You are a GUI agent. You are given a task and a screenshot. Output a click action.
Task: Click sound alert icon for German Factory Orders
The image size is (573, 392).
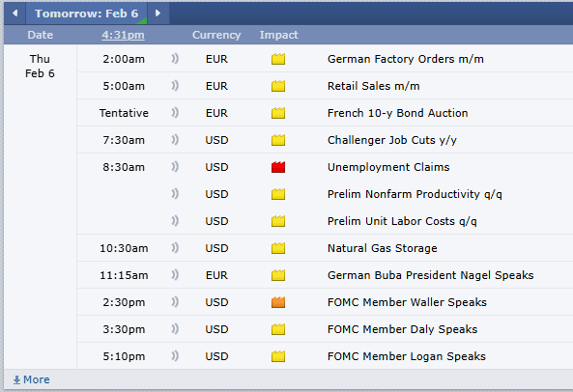click(175, 58)
